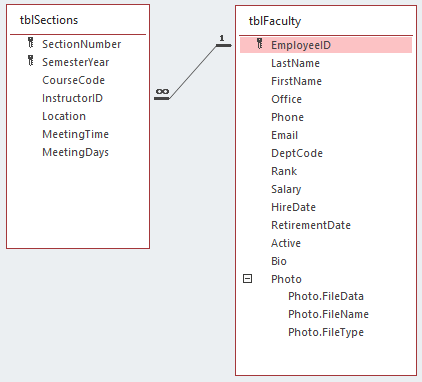Select the Salary field

pos(286,189)
